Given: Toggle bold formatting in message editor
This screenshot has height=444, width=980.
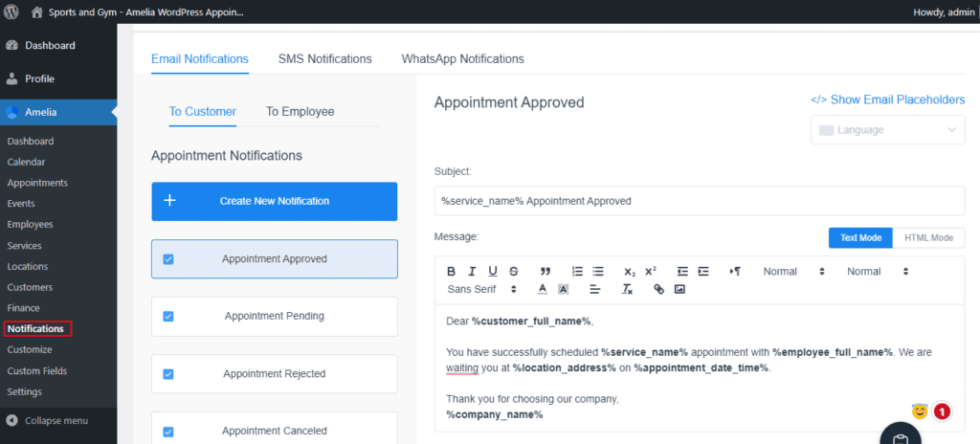Looking at the screenshot, I should 451,272.
